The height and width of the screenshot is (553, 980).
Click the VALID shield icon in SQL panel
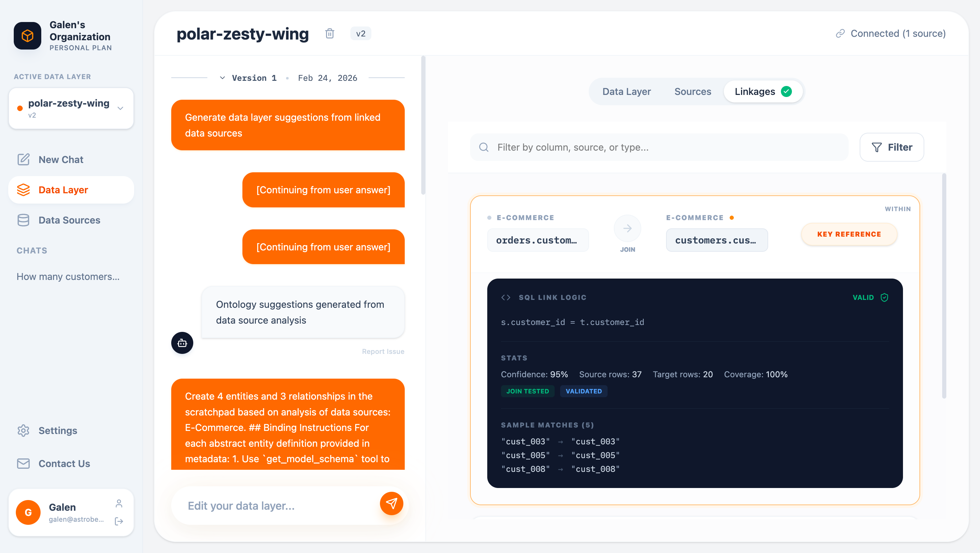[x=884, y=297]
